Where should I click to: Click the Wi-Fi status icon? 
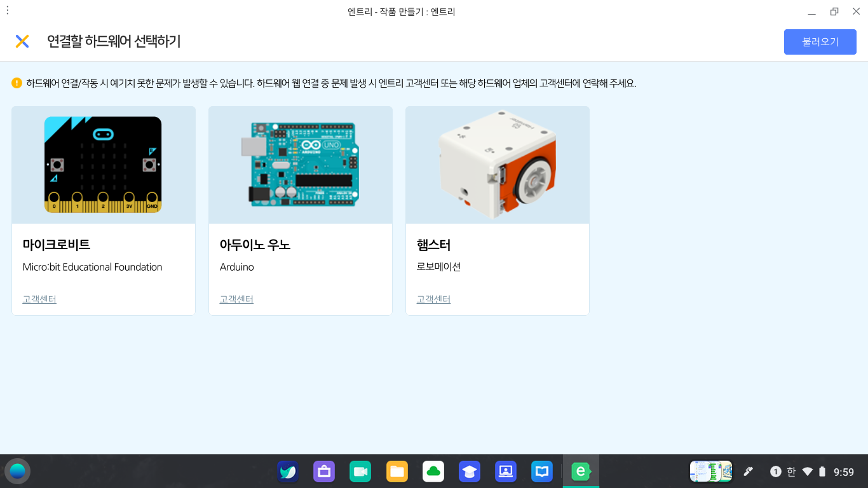[808, 471]
